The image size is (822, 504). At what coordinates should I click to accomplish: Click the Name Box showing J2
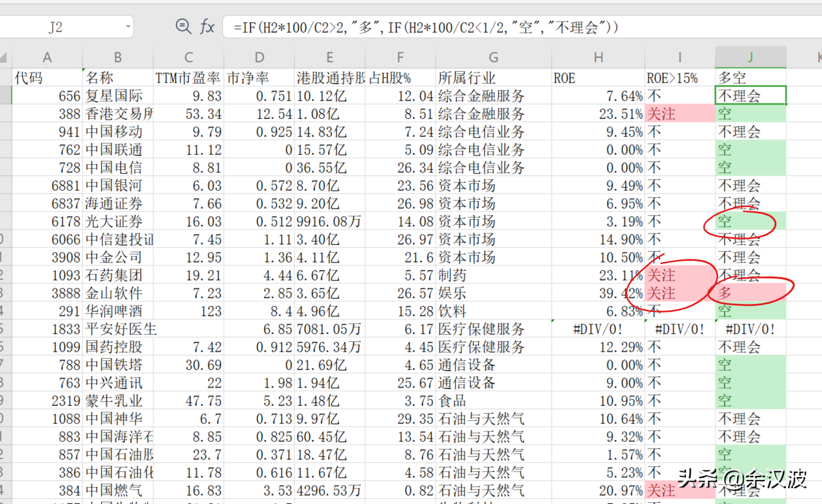coord(56,27)
